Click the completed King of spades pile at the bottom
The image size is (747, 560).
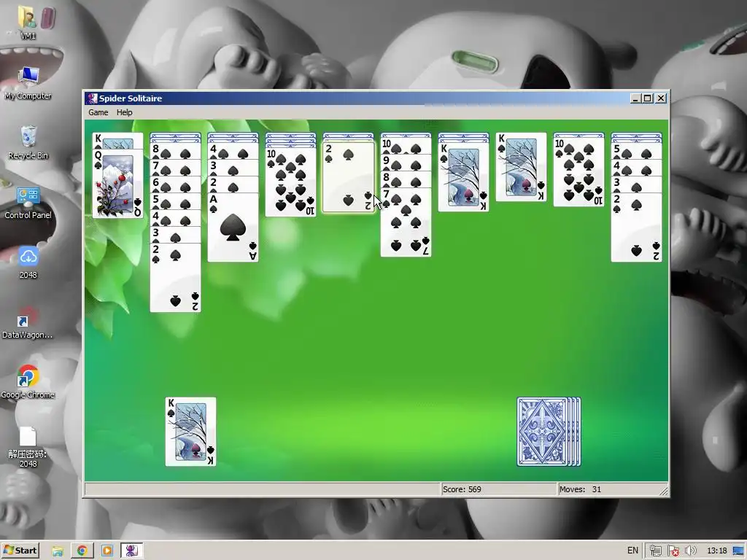190,432
